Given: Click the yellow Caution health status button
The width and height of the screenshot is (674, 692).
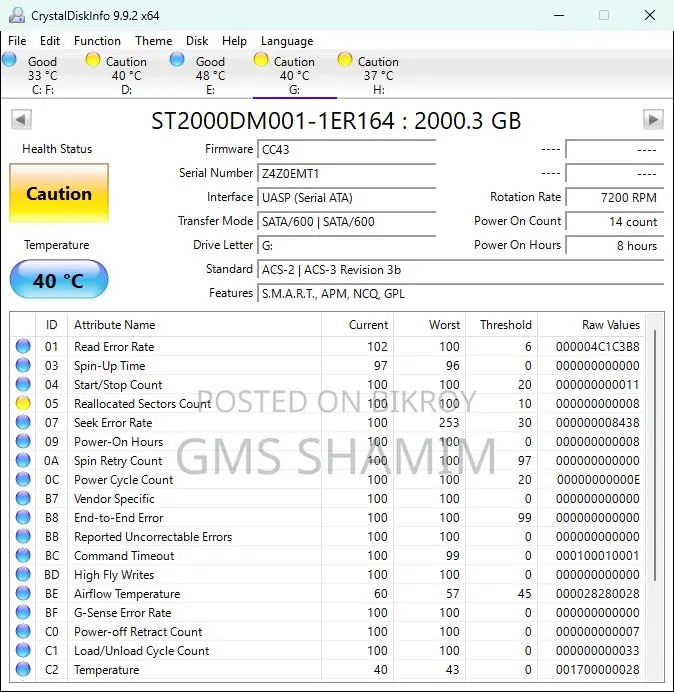Looking at the screenshot, I should [59, 193].
